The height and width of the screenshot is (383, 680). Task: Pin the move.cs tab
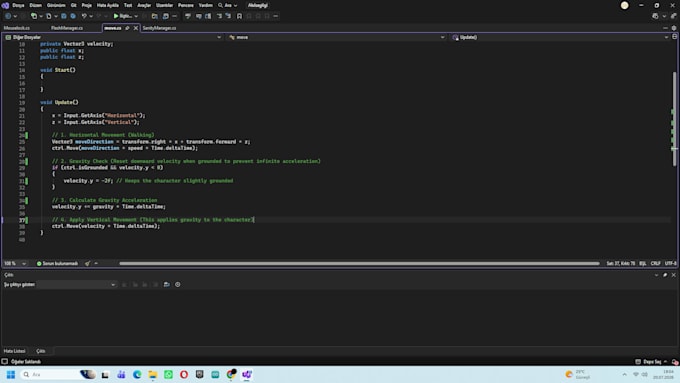point(127,28)
